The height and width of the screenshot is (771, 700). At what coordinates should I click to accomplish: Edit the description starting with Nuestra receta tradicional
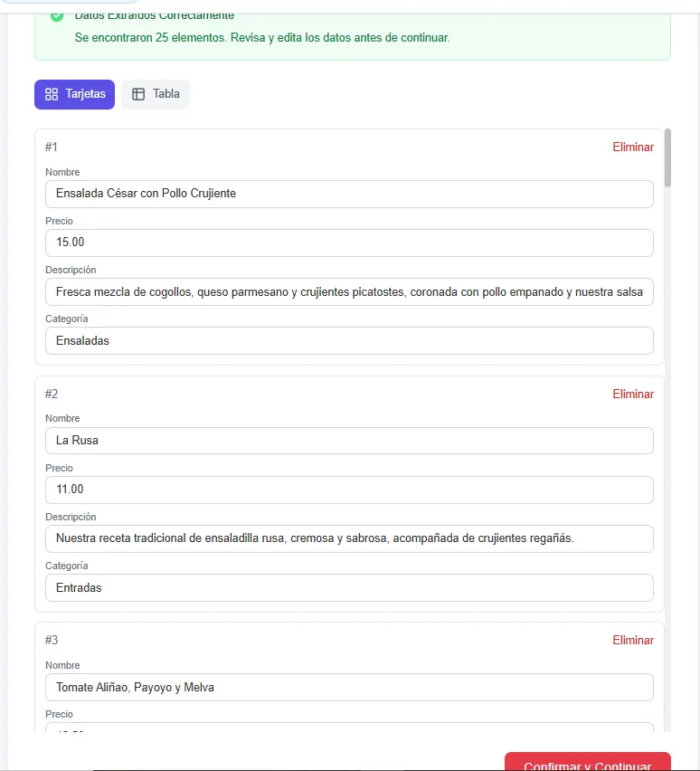[x=349, y=538]
